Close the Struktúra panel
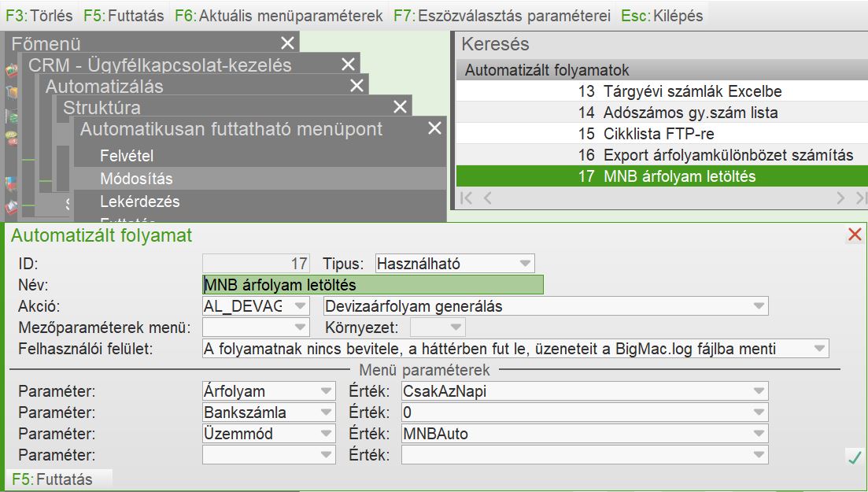868x492 pixels. [400, 107]
